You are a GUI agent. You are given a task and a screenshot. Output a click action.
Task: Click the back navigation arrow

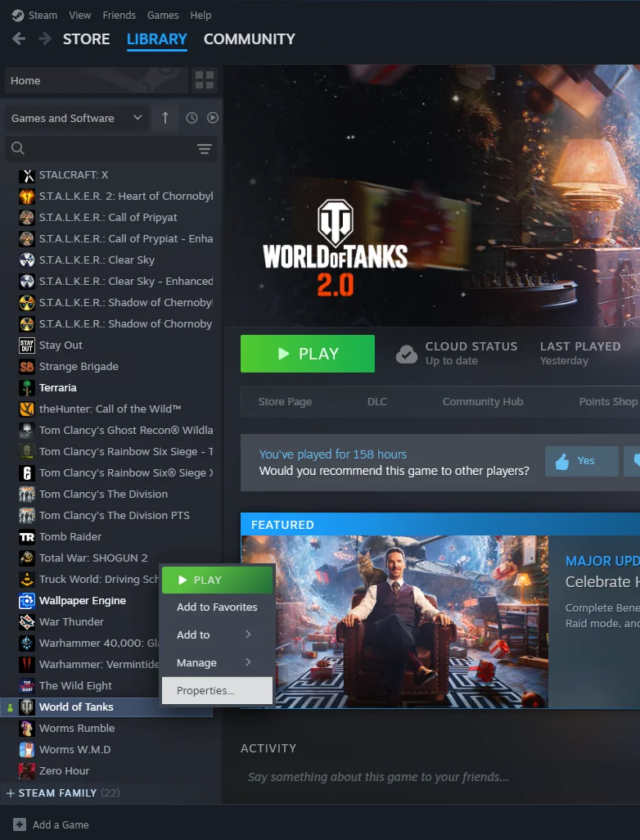pyautogui.click(x=20, y=39)
